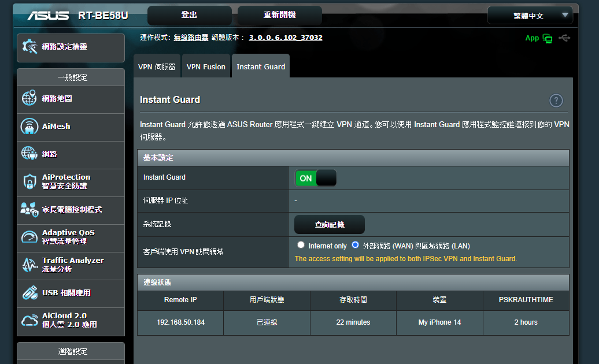Open the Adaptive QoS 智慧流量管理 menu item

tap(71, 237)
